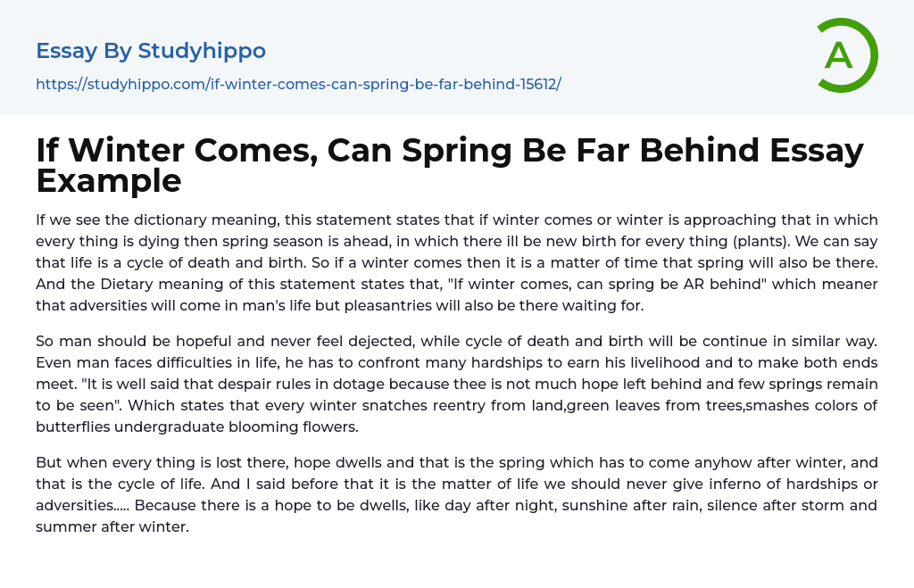The width and height of the screenshot is (914, 588).
Task: Click the word "Example" in the essay title
Action: pos(109,181)
